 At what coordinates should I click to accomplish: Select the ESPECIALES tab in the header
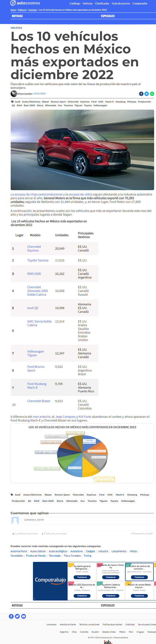point(108,16)
